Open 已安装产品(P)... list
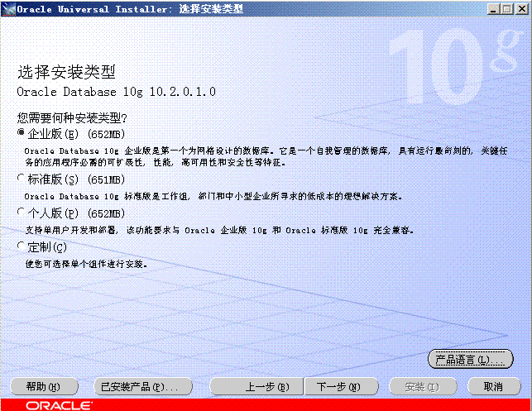The width and height of the screenshot is (532, 411). (143, 386)
